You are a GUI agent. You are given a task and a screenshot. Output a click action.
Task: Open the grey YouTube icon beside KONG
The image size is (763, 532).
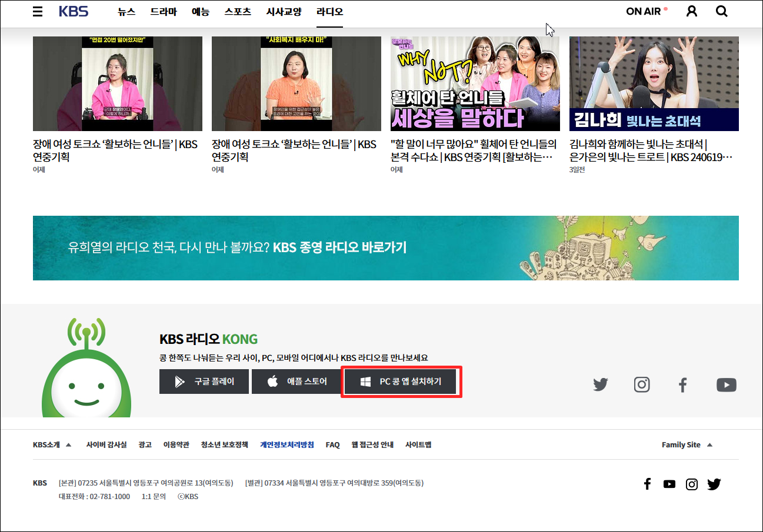point(727,385)
